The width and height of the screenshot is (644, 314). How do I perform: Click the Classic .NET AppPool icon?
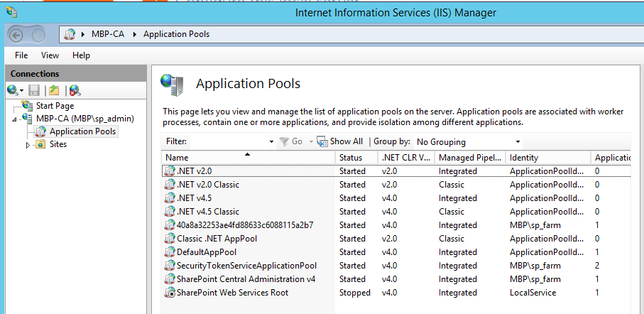[170, 239]
